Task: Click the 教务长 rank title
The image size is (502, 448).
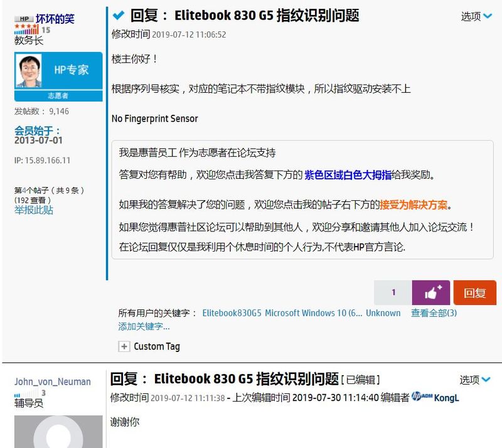Action: pos(28,40)
